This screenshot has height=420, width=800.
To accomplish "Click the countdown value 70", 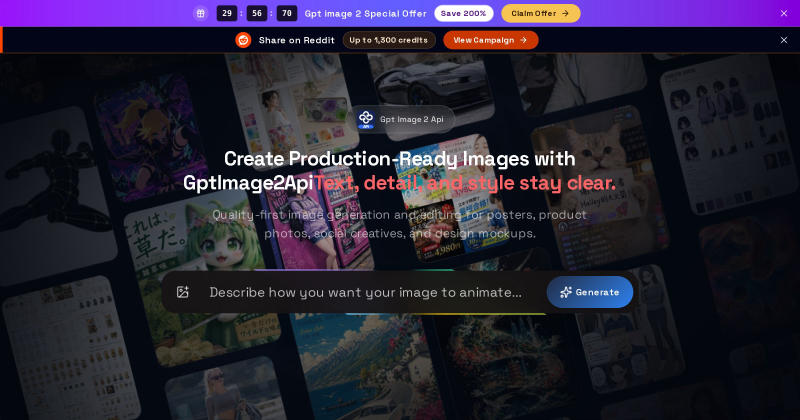I will pos(287,13).
